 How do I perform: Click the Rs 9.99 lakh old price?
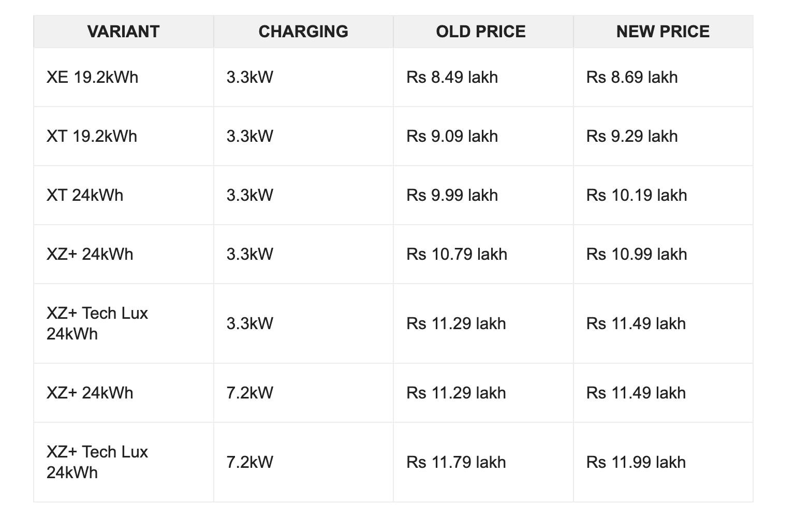pos(452,196)
